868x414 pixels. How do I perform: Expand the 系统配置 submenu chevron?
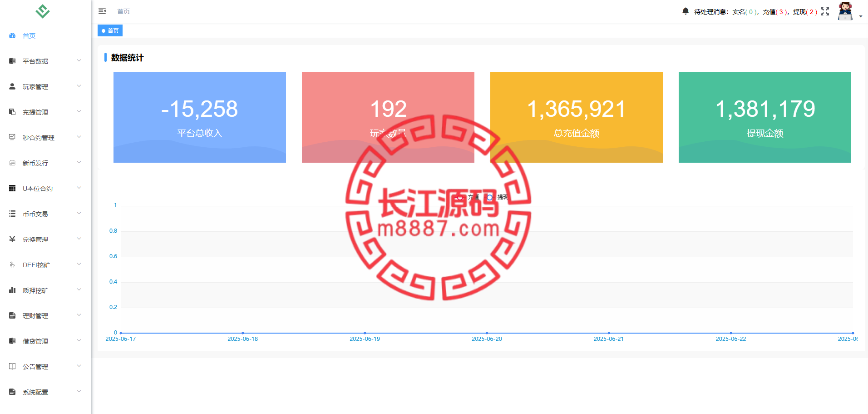pyautogui.click(x=79, y=391)
